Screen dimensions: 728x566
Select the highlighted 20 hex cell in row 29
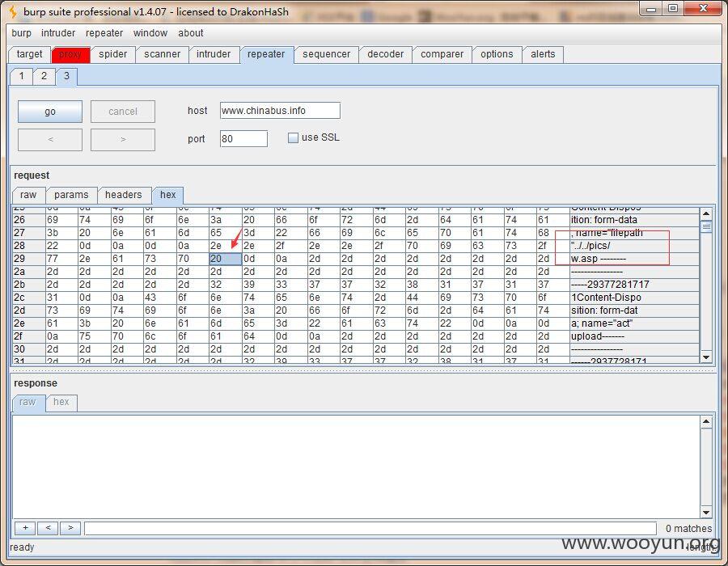click(x=225, y=259)
